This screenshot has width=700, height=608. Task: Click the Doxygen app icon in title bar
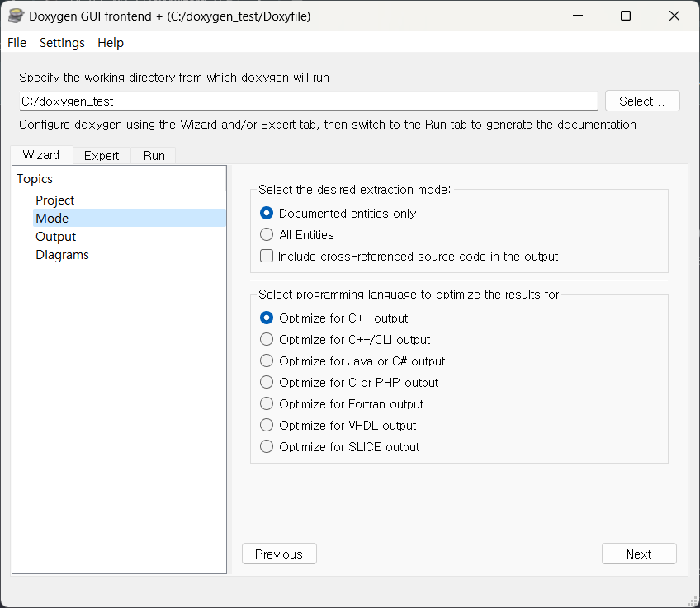click(x=15, y=16)
